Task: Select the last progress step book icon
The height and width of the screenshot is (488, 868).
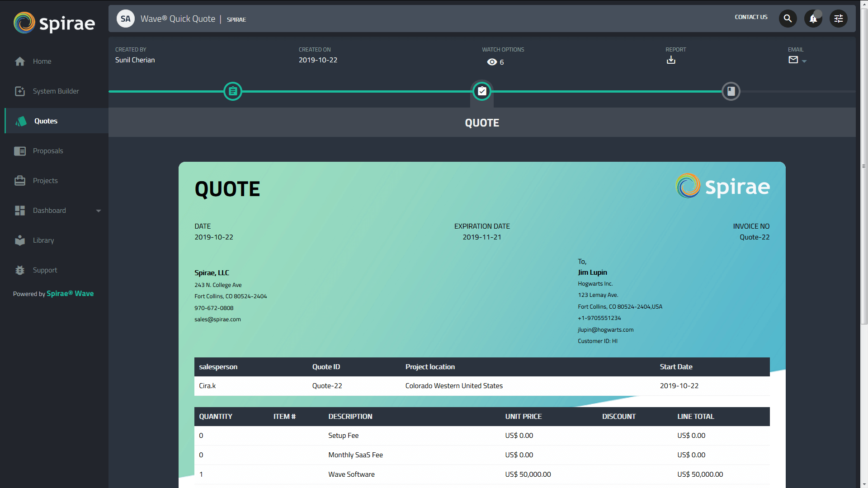Action: coord(731,91)
